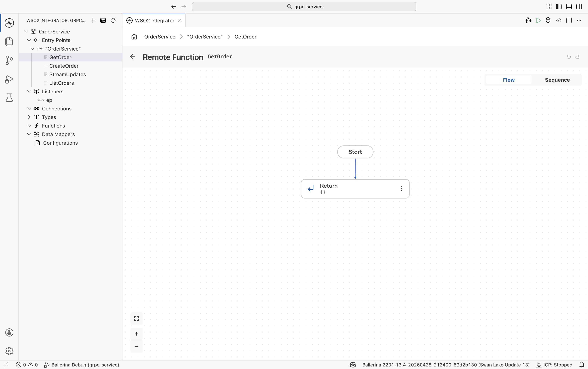Collapse the Data Mappers section
The width and height of the screenshot is (588, 369).
[x=29, y=134]
